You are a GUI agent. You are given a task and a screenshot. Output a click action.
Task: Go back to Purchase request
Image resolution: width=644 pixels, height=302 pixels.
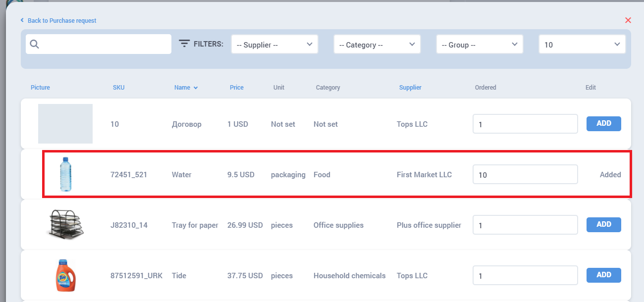(58, 21)
